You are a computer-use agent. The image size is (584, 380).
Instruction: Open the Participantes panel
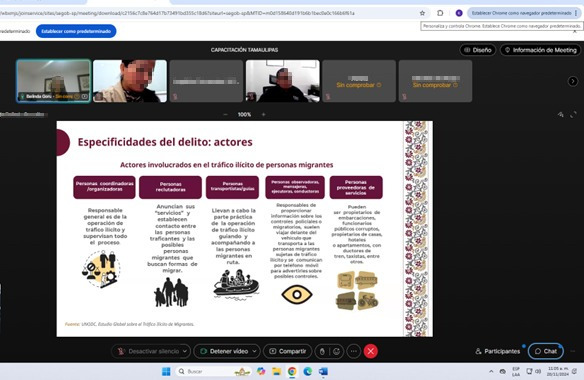point(498,351)
